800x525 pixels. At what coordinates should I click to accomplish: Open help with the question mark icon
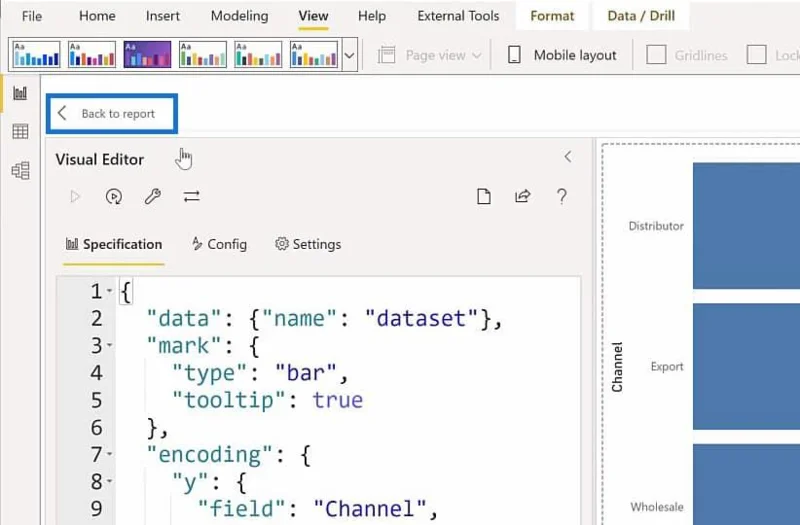click(562, 196)
